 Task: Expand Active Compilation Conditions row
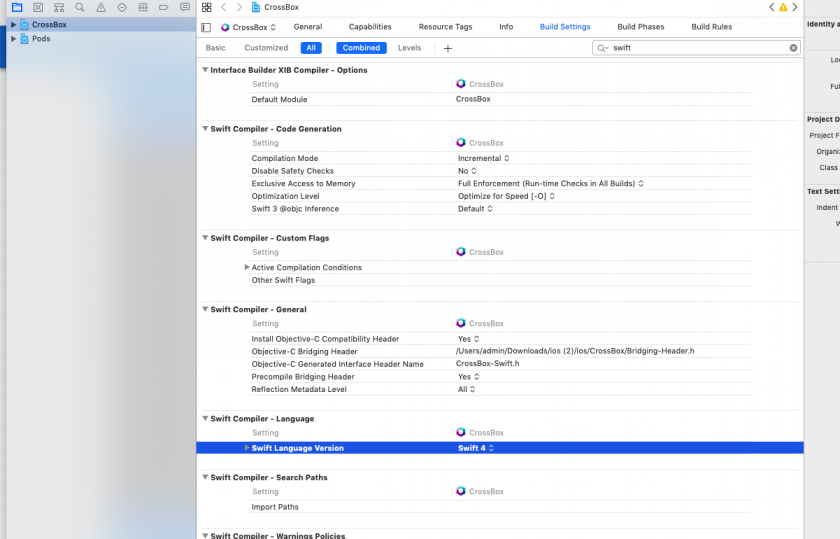click(x=246, y=267)
